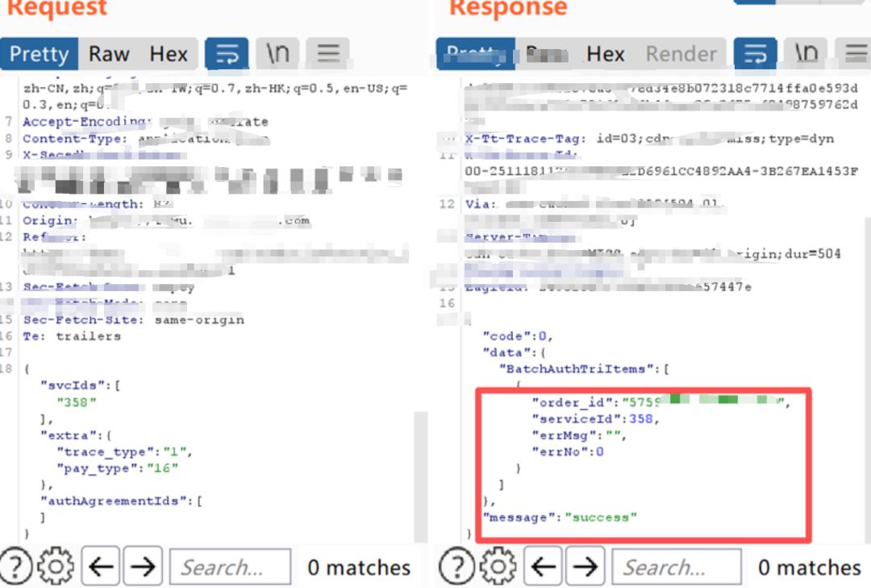Go to previous match in Request search
This screenshot has height=588, width=871.
coord(101,567)
